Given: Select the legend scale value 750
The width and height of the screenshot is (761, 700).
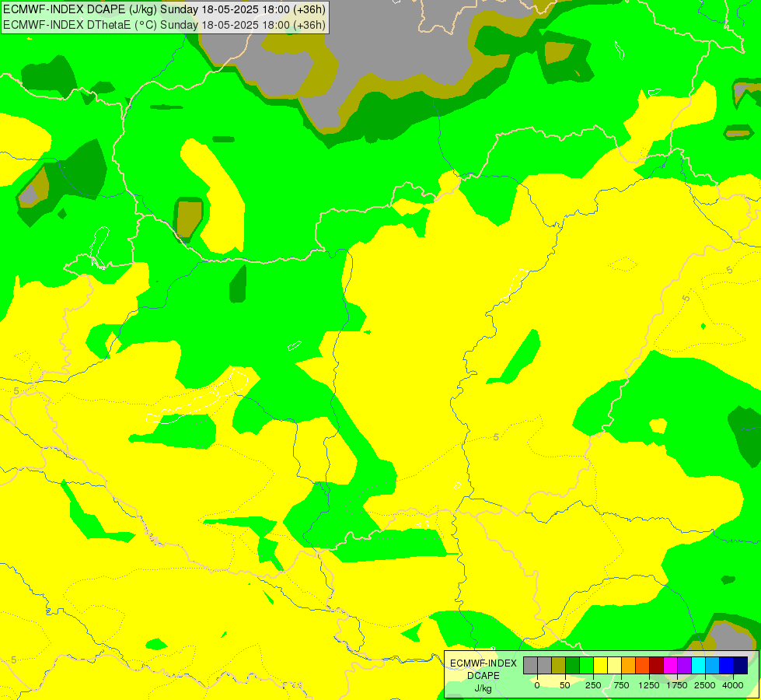Looking at the screenshot, I should (621, 685).
